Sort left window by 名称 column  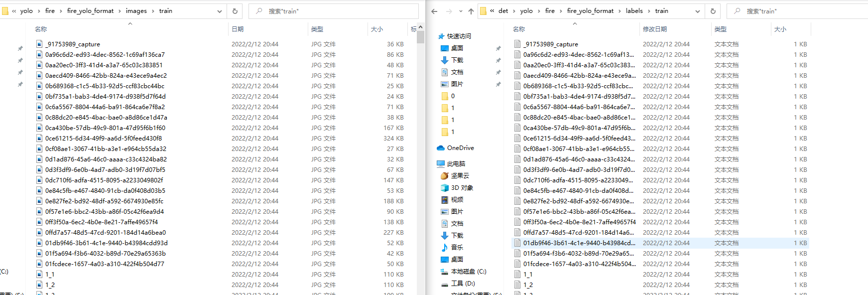41,29
